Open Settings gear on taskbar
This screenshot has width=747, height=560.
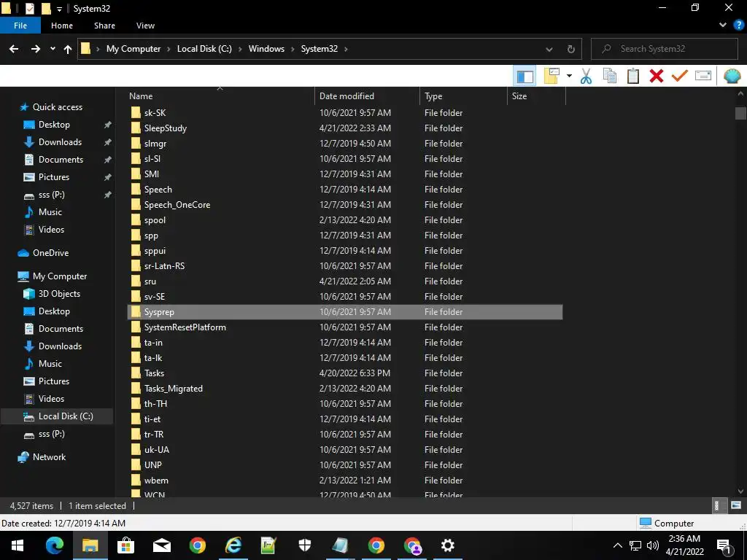[447, 545]
